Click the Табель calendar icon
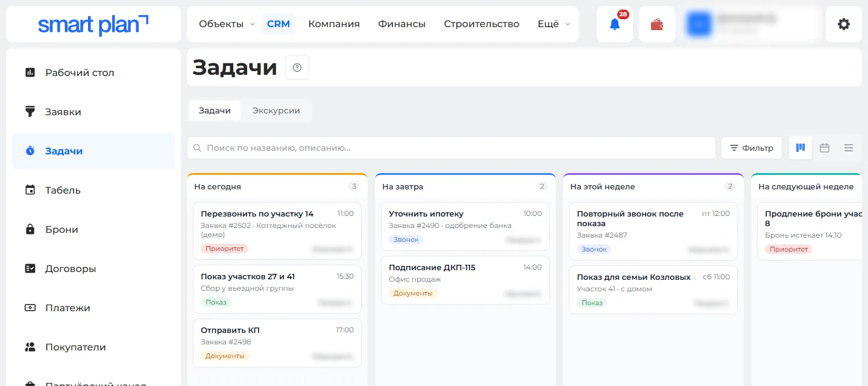Viewport: 868px width, 386px height. [30, 190]
